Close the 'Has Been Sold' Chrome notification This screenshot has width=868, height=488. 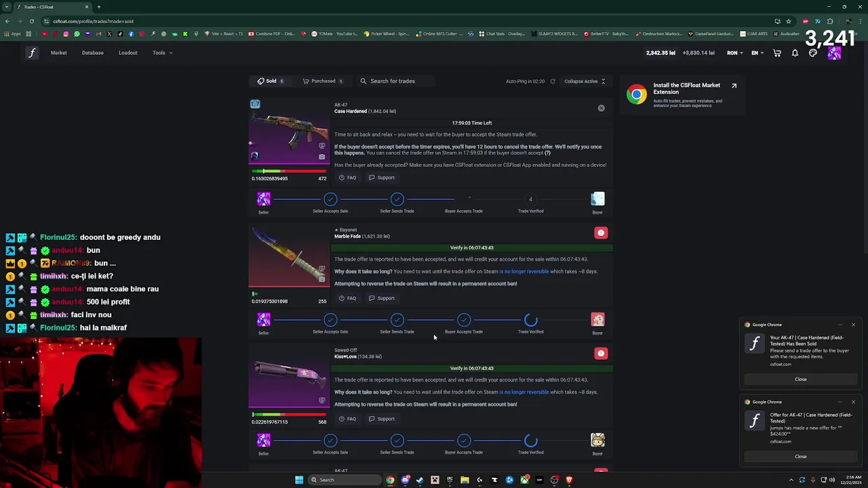pyautogui.click(x=800, y=380)
